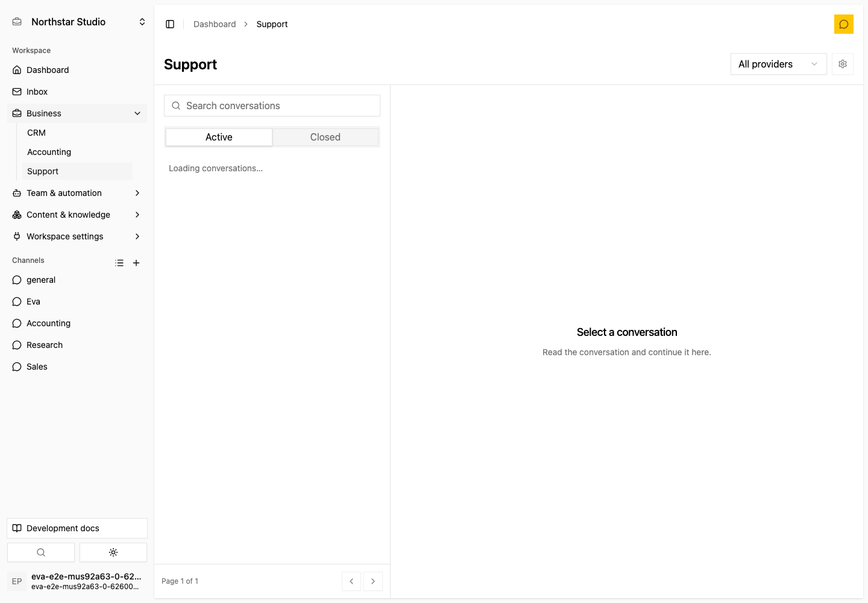The image size is (868, 603).
Task: Toggle the sidebar panel icon
Action: 170,24
